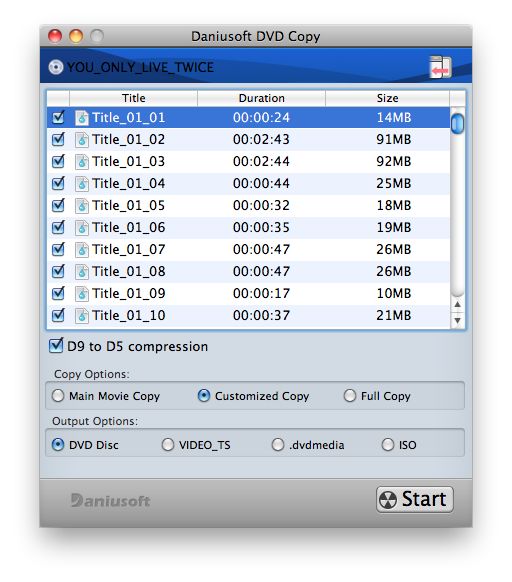Viewport: 512px width, 582px height.
Task: Sort list by Size column header
Action: point(387,98)
